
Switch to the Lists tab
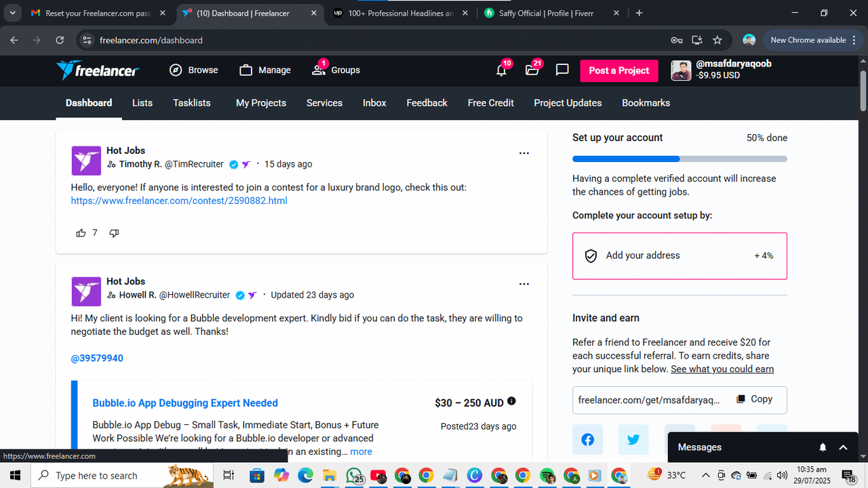pyautogui.click(x=142, y=103)
